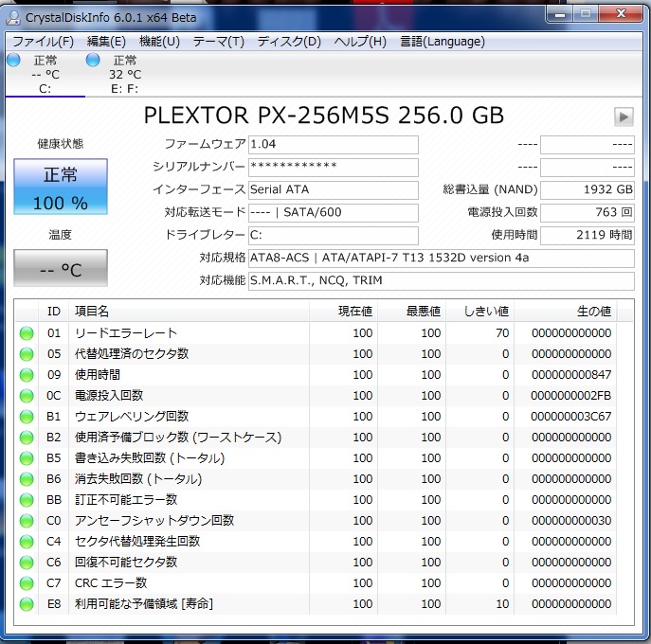Click green status icon for ID B2
Image resolution: width=651 pixels, height=644 pixels.
(27, 438)
